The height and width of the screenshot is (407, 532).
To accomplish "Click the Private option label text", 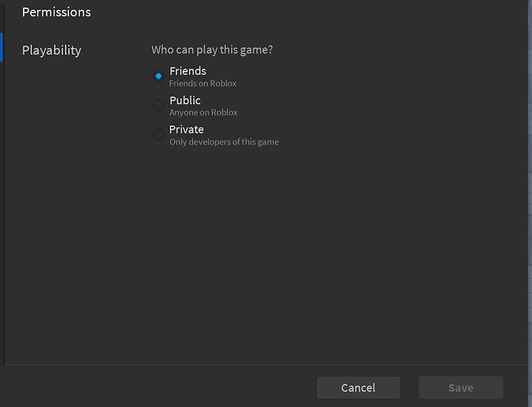I will (x=187, y=129).
